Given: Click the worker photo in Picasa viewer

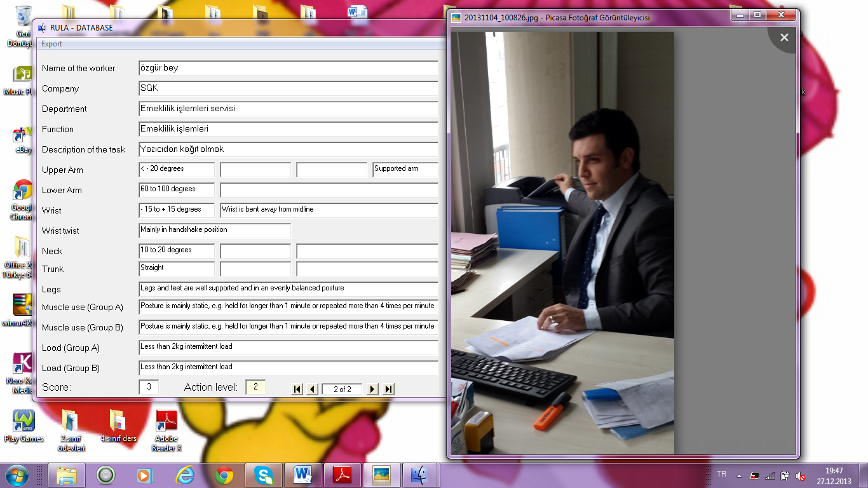Looking at the screenshot, I should (562, 243).
